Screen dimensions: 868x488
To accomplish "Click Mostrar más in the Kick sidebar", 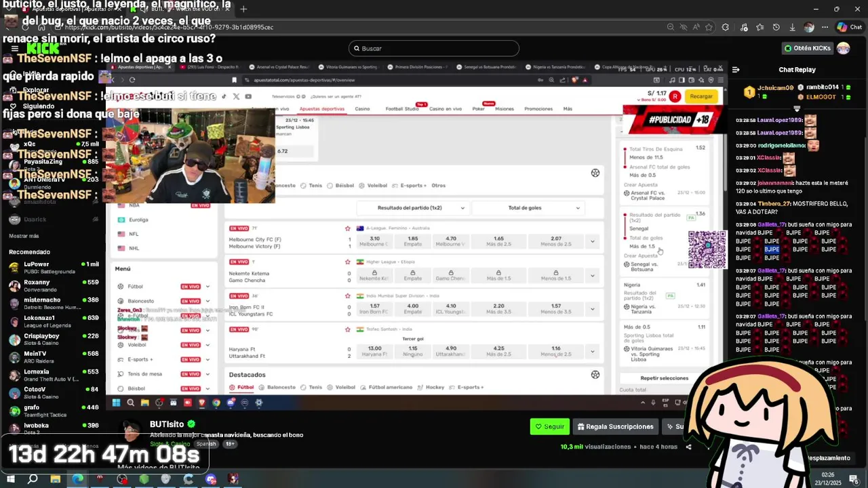I will click(24, 236).
